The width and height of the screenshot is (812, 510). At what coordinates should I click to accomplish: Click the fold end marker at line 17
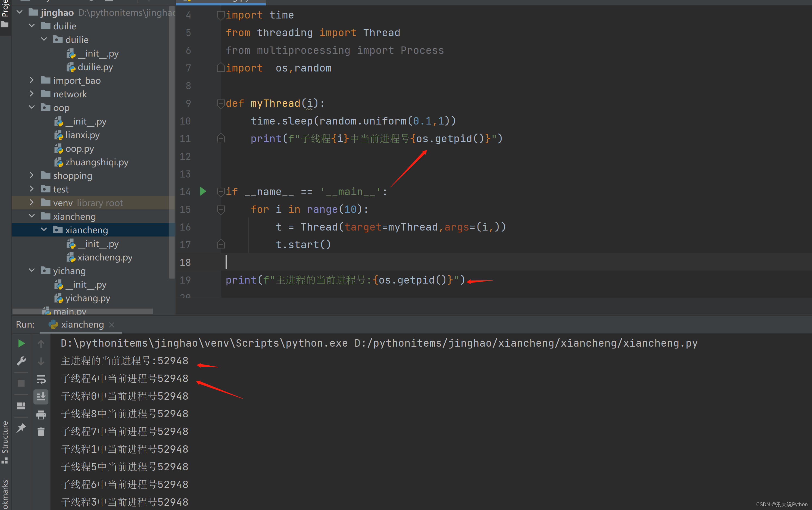tap(221, 244)
